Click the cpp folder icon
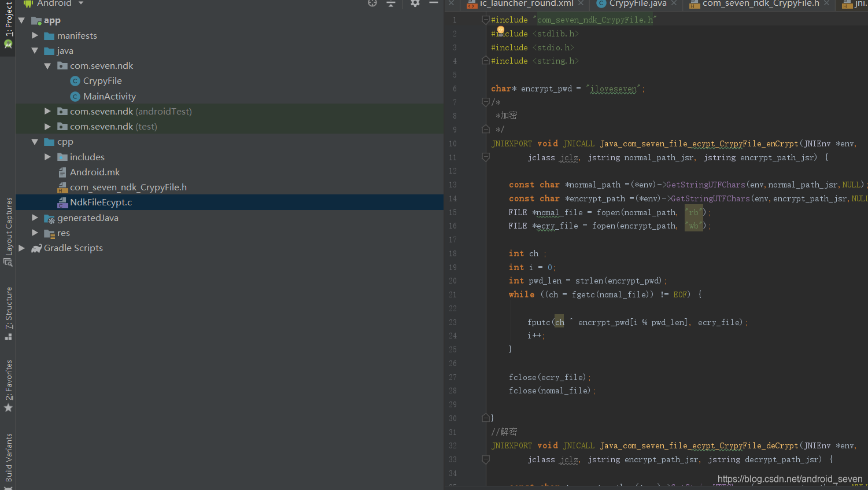Viewport: 868px width, 490px height. 49,142
